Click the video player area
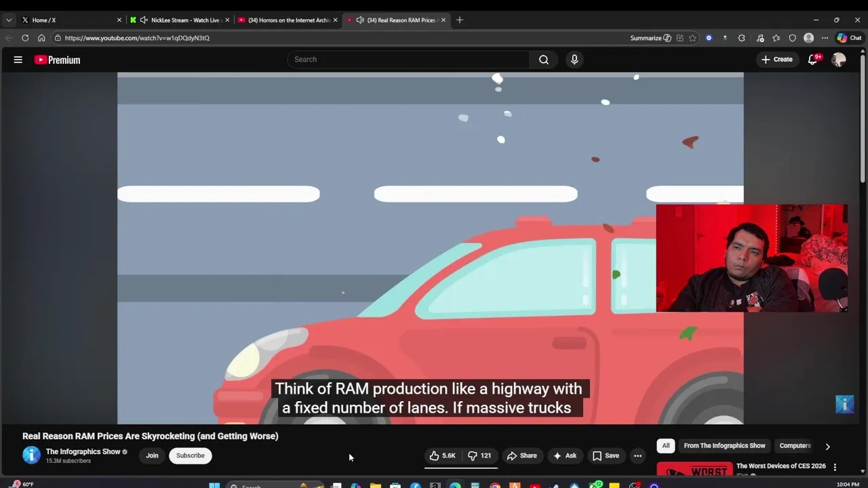The image size is (868, 488). (430, 248)
